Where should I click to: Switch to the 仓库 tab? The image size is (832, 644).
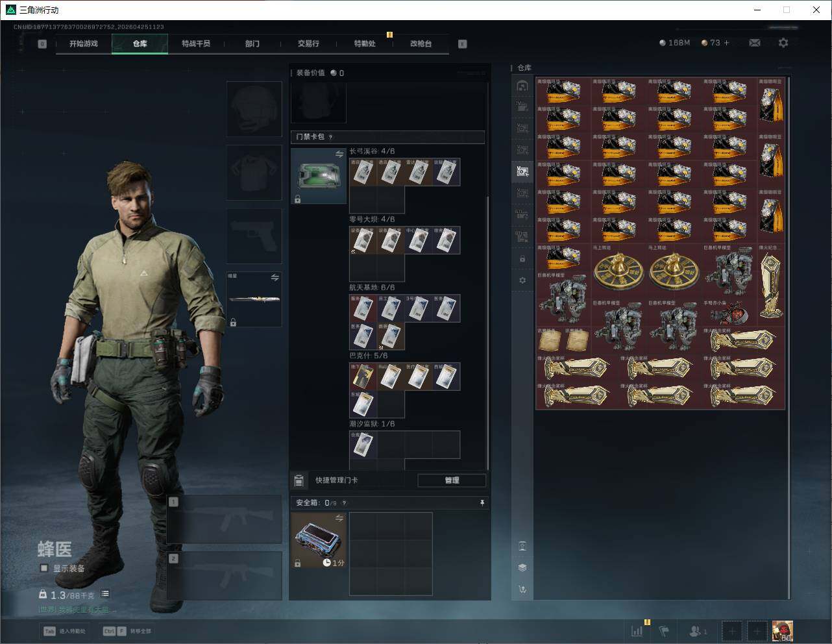click(140, 43)
